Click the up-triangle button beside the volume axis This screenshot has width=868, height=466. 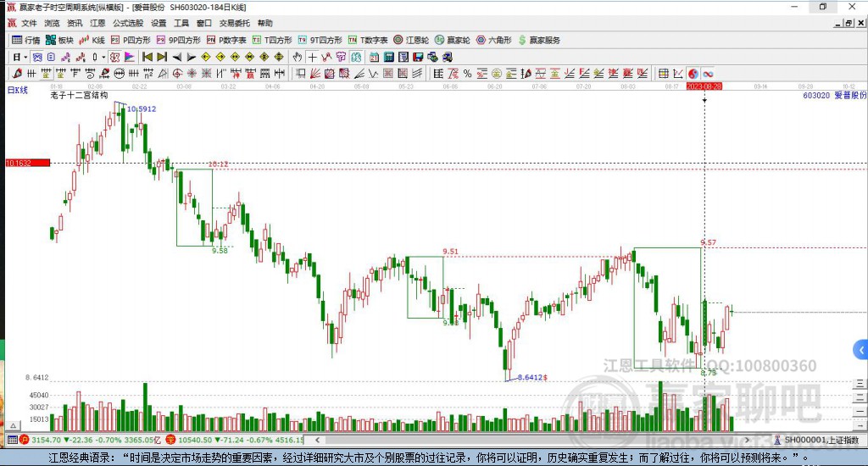point(14,425)
